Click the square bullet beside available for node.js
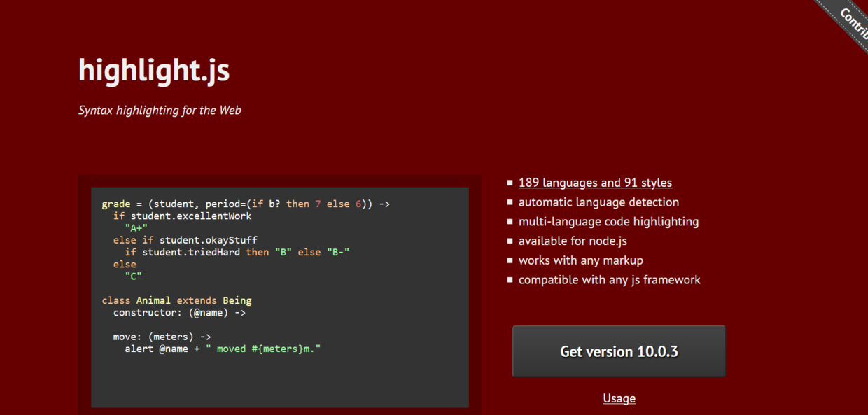This screenshot has height=415, width=868. [x=510, y=241]
